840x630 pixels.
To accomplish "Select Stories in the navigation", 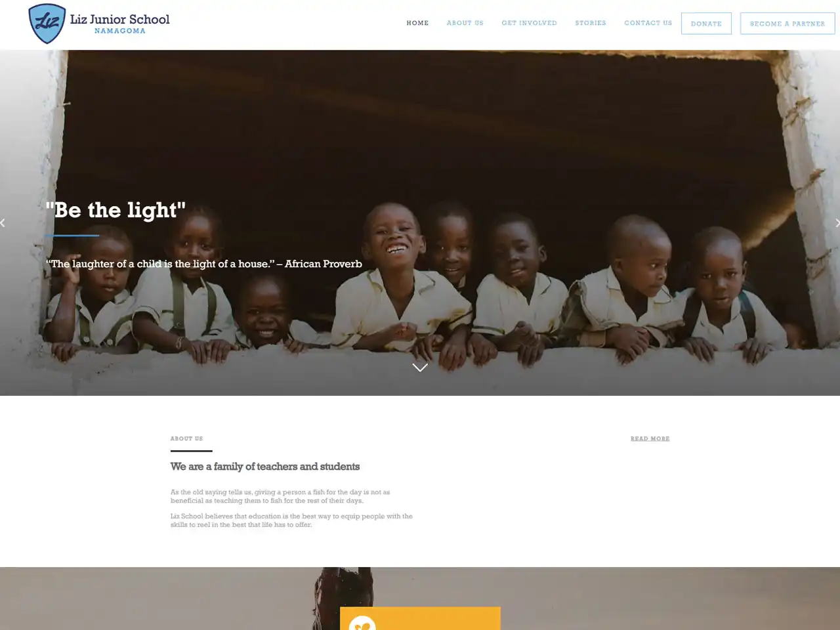I will click(591, 23).
